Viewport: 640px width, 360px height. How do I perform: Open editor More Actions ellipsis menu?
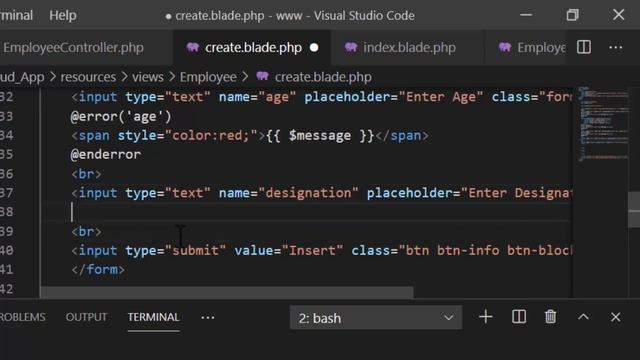point(616,48)
